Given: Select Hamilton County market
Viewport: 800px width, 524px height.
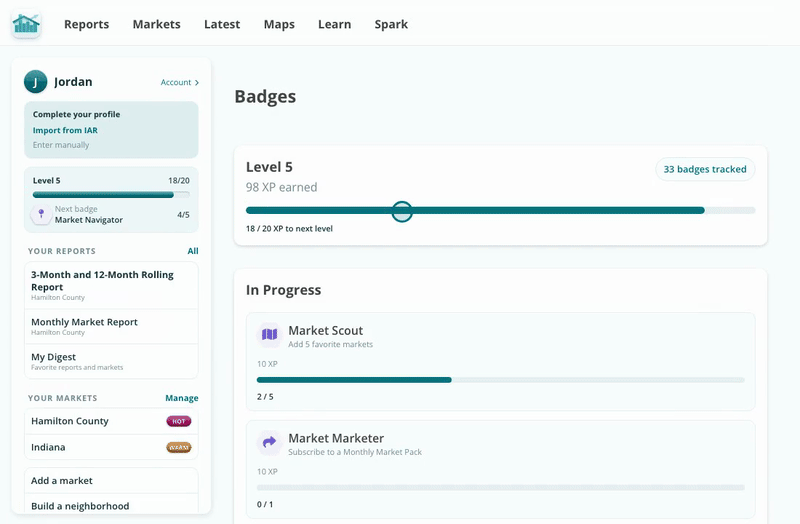Looking at the screenshot, I should click(x=111, y=421).
